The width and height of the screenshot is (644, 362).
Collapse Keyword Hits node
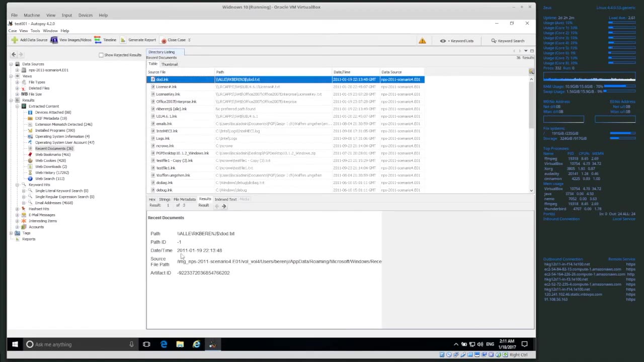[x=17, y=185]
